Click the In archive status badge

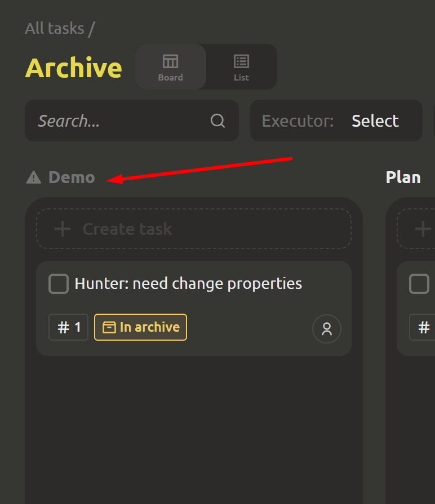pos(141,327)
